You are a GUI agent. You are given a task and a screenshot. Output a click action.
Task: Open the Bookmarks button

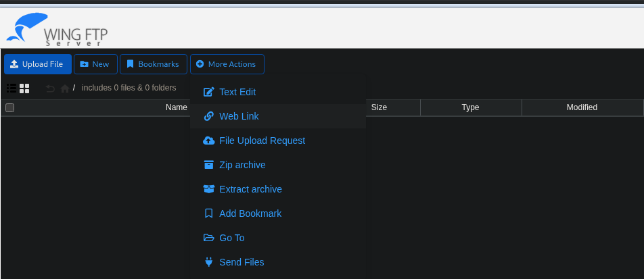tap(154, 64)
